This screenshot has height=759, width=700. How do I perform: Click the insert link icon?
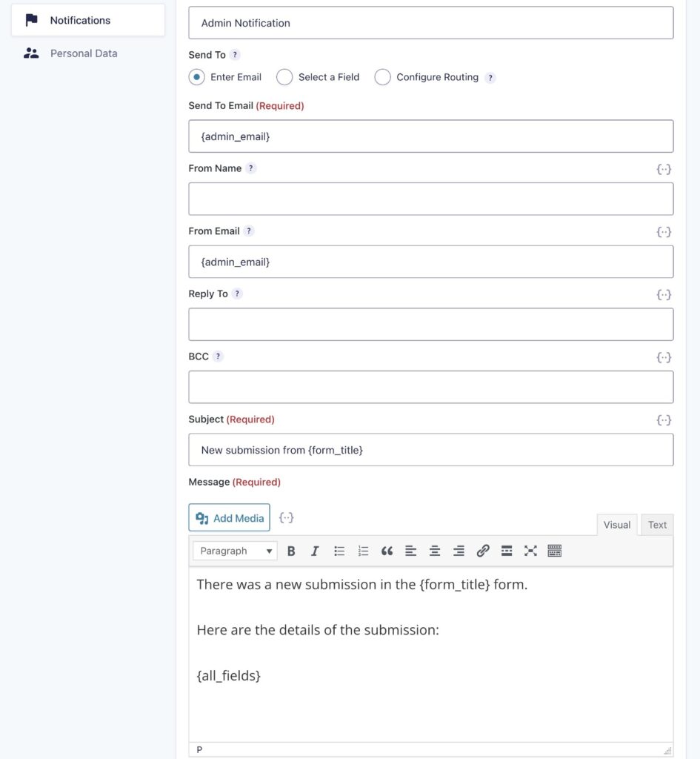coord(483,551)
